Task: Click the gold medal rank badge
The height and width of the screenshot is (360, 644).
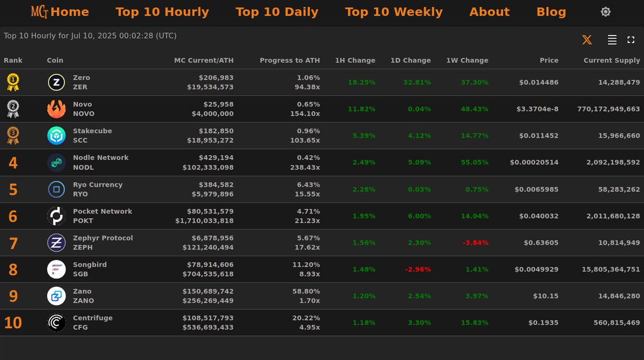Action: click(x=12, y=82)
